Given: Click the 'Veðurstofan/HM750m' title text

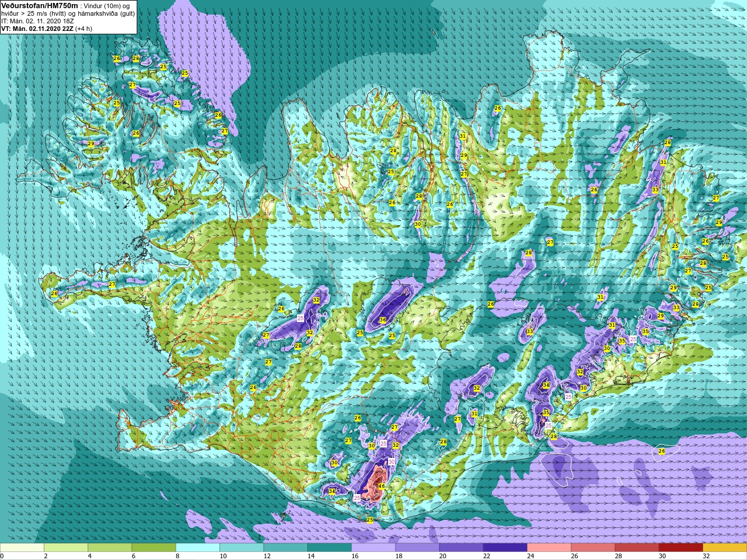Looking at the screenshot, I should click(x=39, y=5).
